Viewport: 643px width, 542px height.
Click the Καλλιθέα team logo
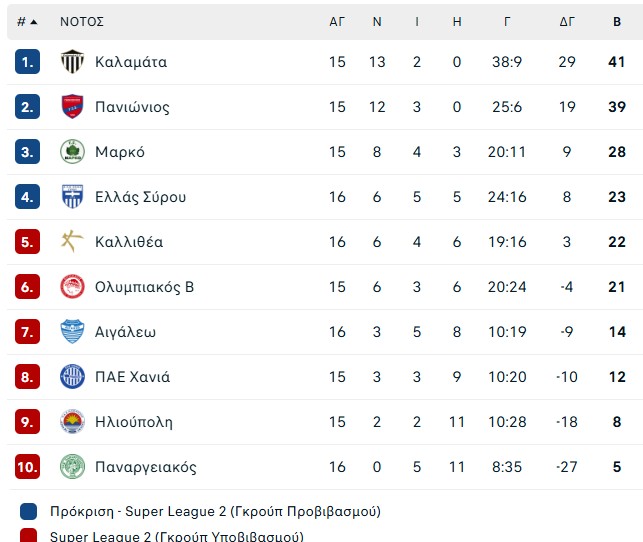click(x=72, y=242)
